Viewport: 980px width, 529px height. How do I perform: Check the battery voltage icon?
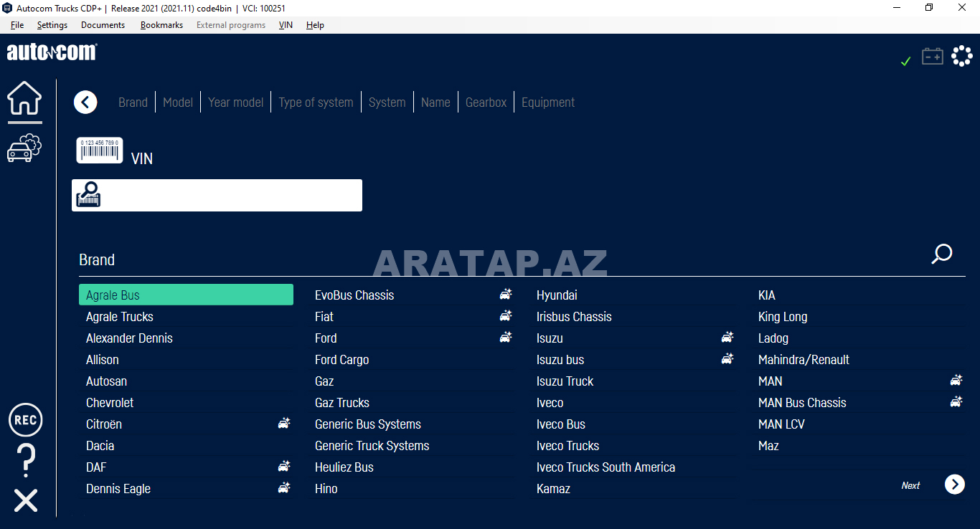[932, 56]
